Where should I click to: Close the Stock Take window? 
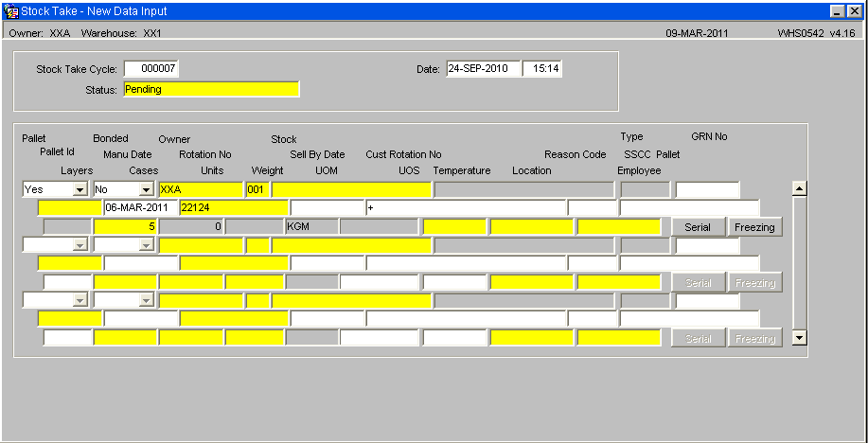854,11
